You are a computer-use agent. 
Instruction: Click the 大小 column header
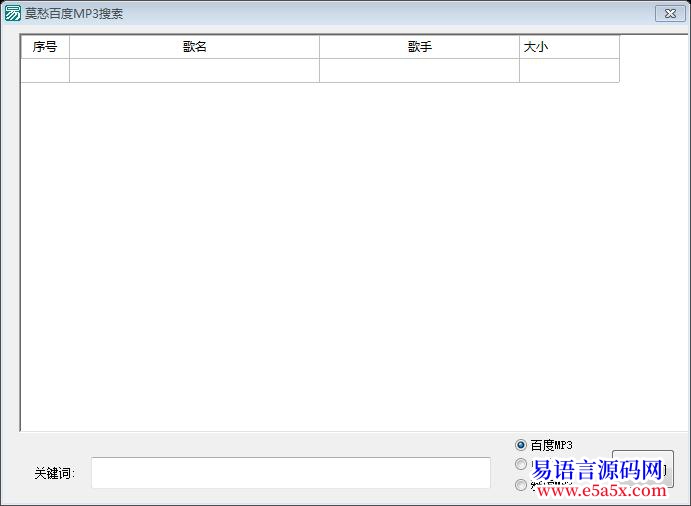[x=569, y=47]
